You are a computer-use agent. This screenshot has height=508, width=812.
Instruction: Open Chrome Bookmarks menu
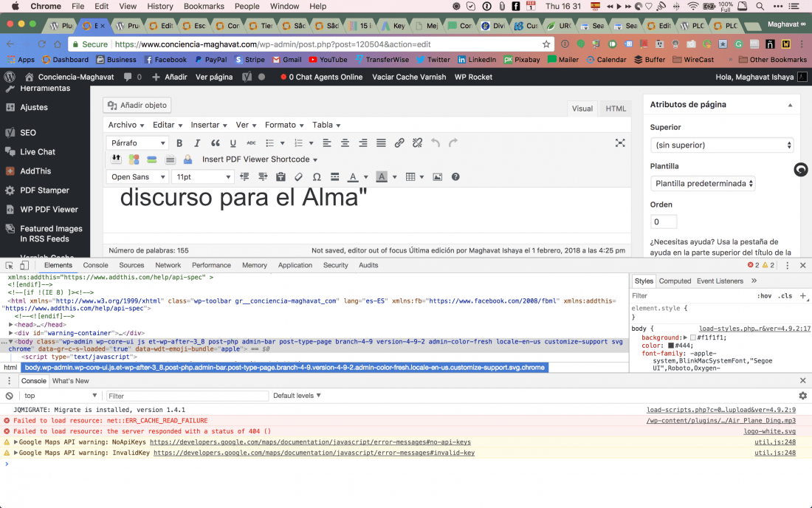(204, 6)
